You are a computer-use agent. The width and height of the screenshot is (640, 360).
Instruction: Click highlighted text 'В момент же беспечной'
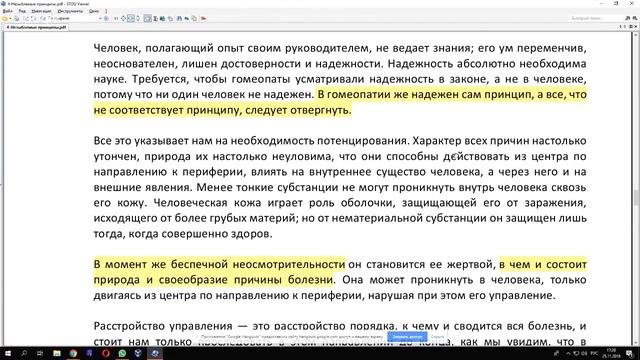160,264
